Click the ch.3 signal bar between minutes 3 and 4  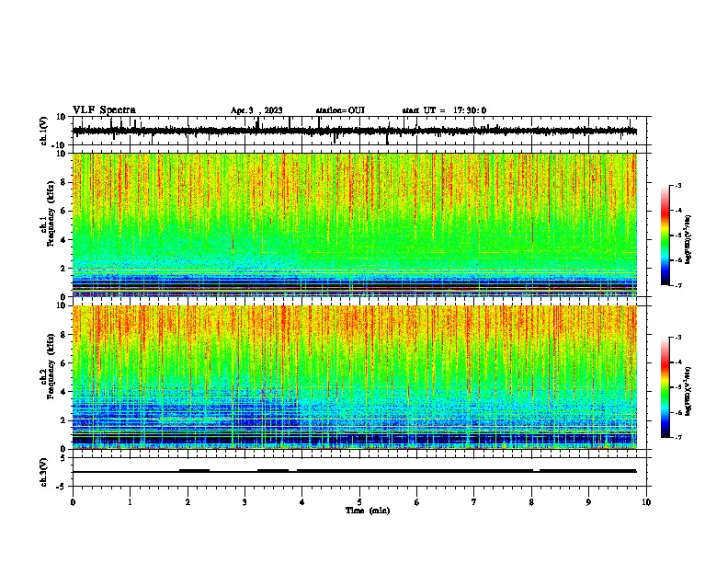[273, 471]
